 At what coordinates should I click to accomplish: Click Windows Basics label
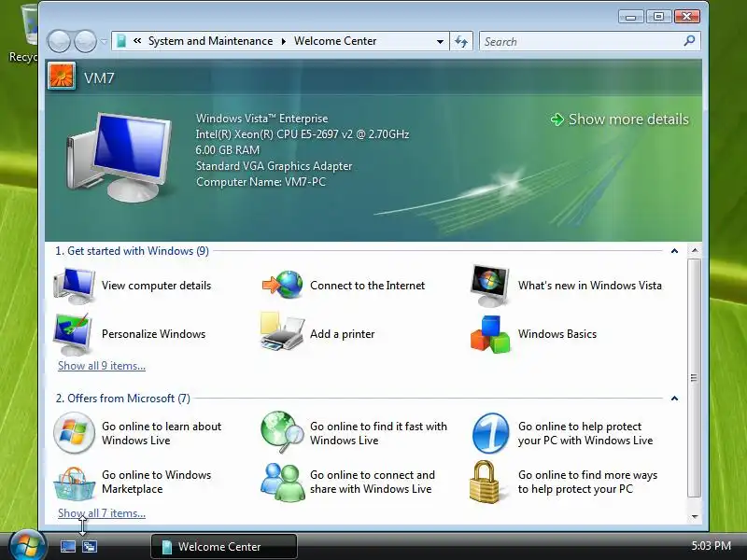557,334
